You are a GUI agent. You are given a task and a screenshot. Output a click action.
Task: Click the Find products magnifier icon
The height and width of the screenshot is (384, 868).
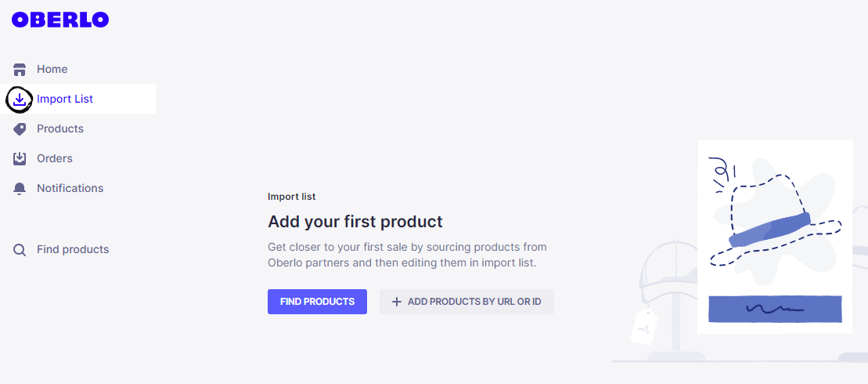pyautogui.click(x=20, y=250)
